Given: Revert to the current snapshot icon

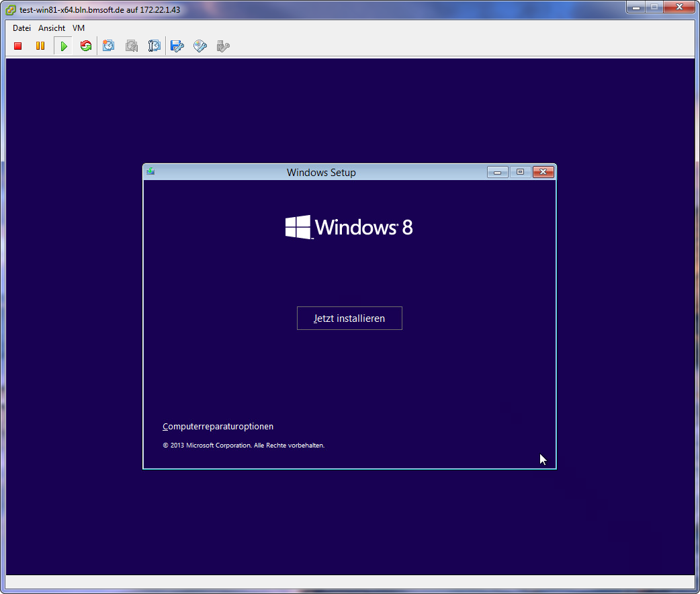Looking at the screenshot, I should 131,46.
